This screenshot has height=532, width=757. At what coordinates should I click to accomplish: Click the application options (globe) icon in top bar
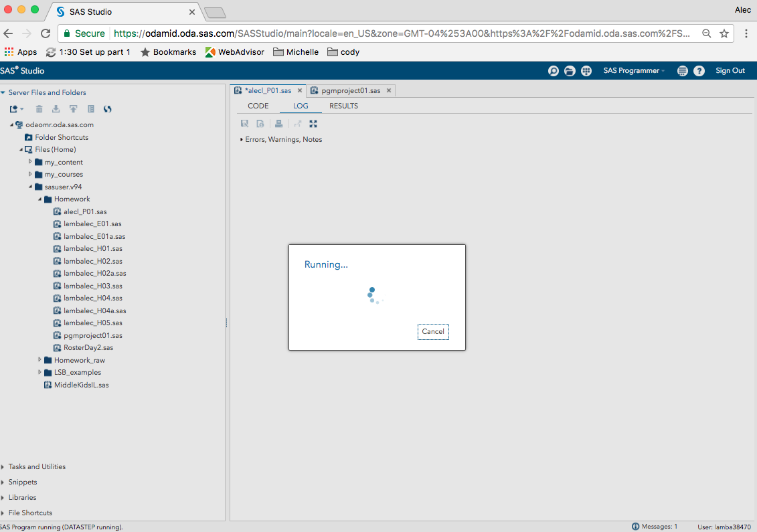coord(586,70)
